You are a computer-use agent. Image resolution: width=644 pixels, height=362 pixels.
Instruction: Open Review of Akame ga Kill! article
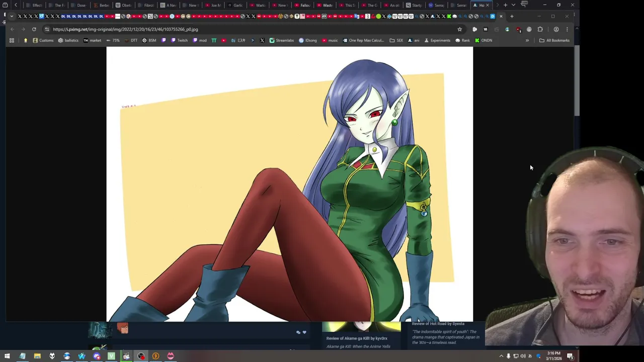point(357,338)
